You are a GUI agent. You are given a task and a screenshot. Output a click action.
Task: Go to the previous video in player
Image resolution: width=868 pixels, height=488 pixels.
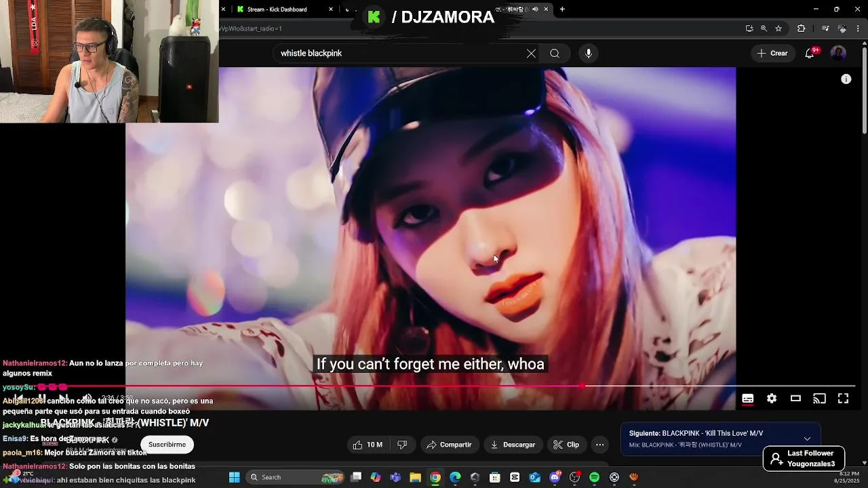19,398
